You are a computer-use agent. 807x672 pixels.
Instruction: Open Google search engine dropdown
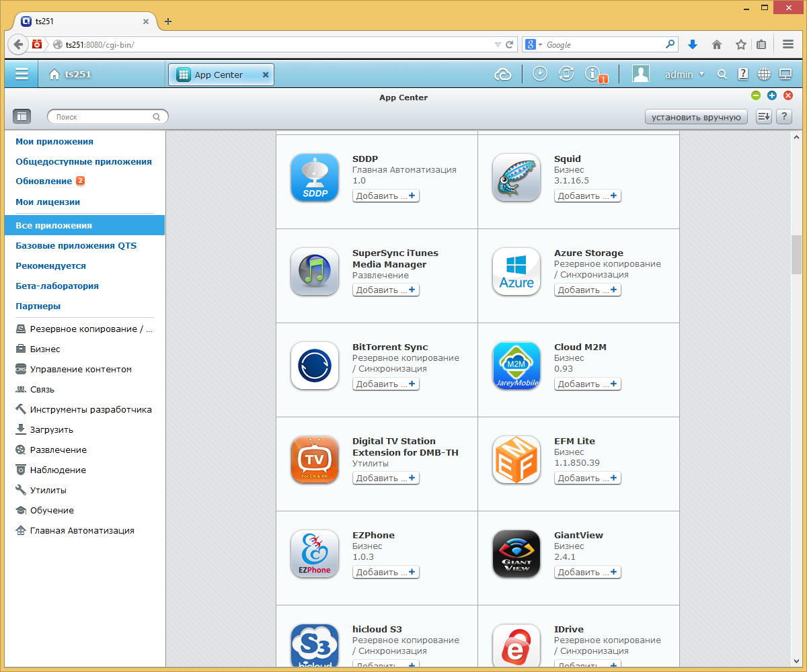click(533, 44)
